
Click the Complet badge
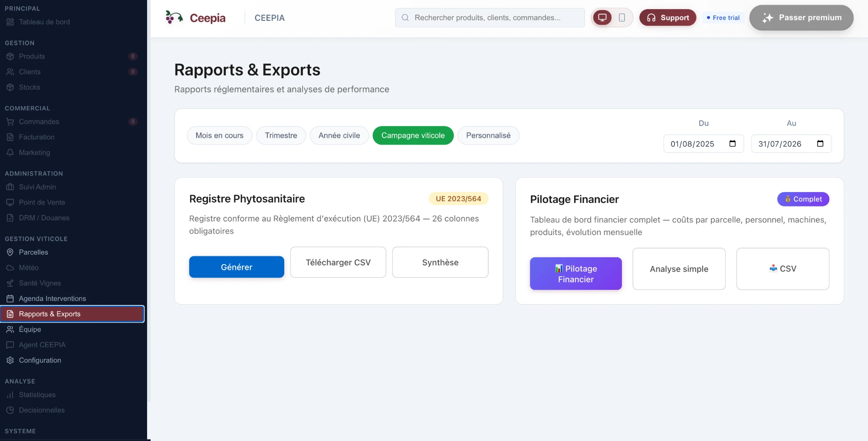pyautogui.click(x=803, y=199)
